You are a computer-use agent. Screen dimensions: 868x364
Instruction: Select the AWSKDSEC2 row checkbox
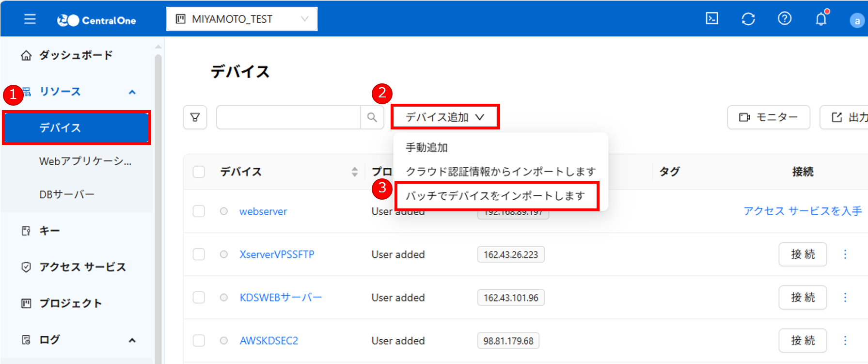coord(199,341)
